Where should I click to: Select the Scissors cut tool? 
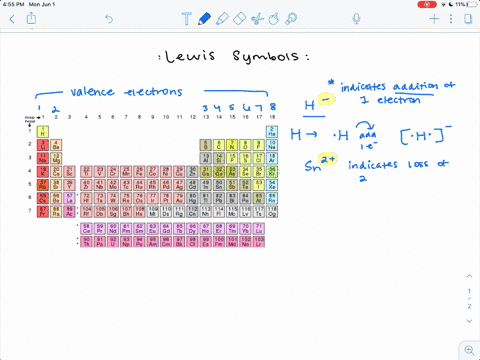[257, 19]
